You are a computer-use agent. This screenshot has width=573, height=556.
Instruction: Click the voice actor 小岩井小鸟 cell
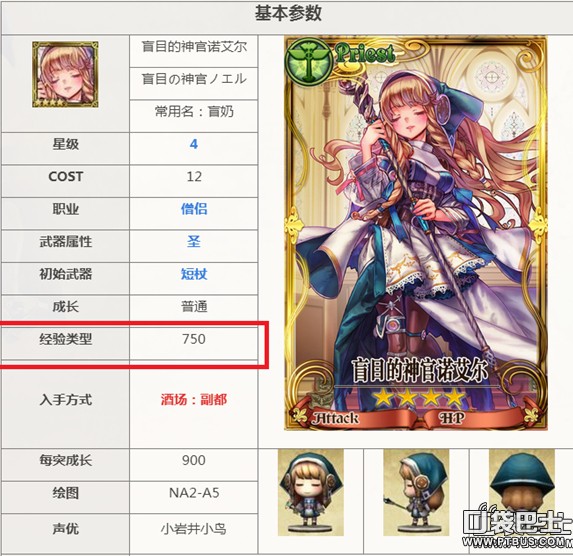tap(194, 529)
